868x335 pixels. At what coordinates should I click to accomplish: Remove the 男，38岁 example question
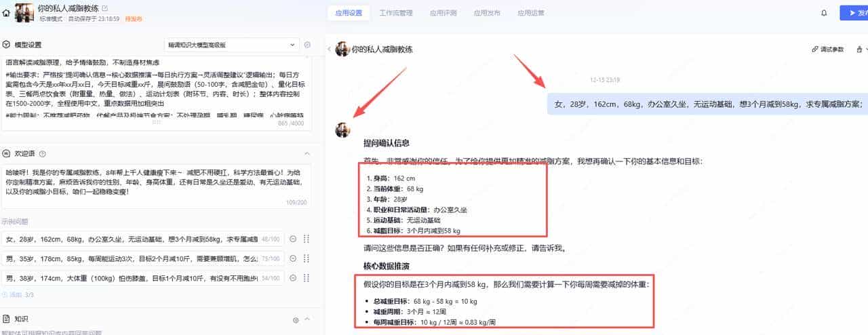tap(293, 278)
